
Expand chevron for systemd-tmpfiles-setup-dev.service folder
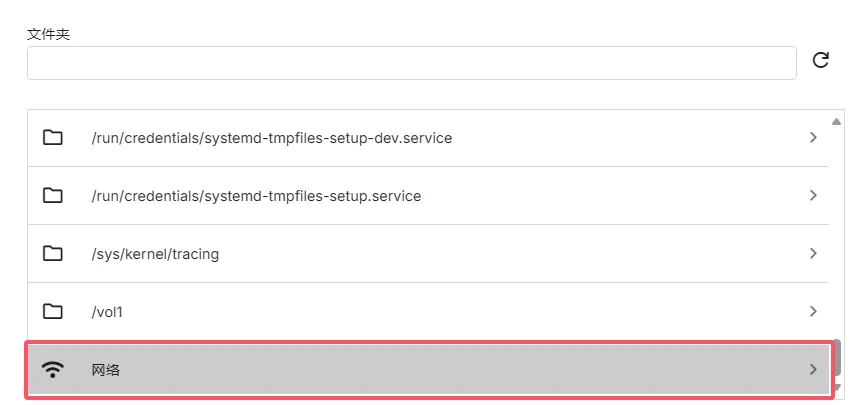[813, 138]
